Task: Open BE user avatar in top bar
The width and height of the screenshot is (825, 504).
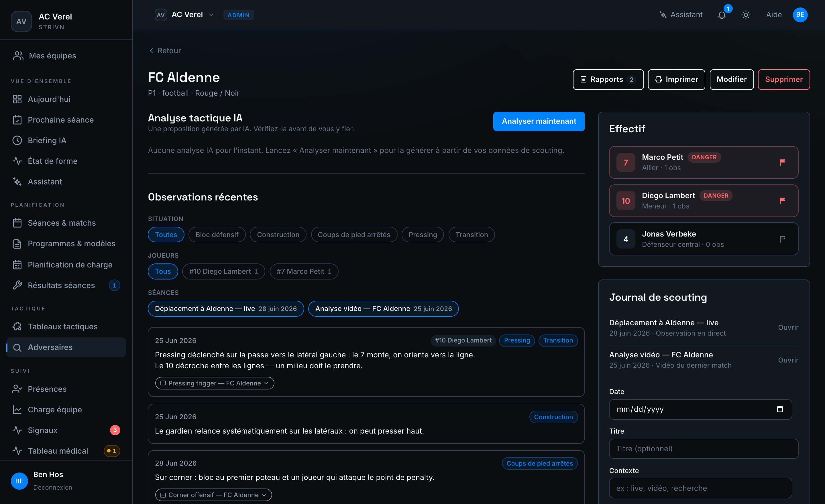Action: [x=800, y=15]
